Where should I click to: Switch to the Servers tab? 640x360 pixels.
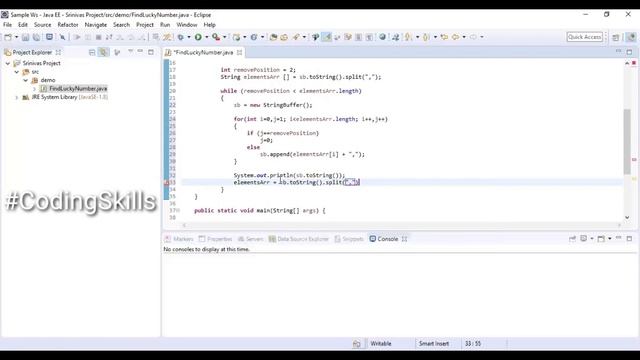(250, 239)
